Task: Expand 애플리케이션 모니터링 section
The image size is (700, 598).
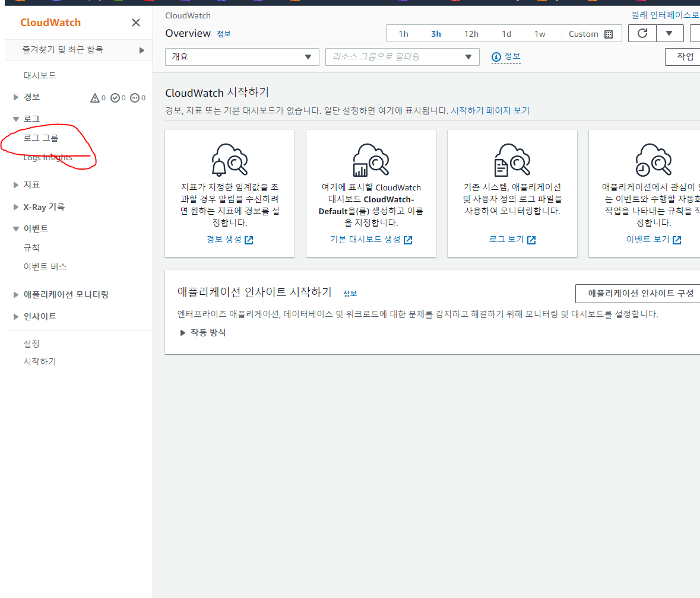Action: point(16,295)
